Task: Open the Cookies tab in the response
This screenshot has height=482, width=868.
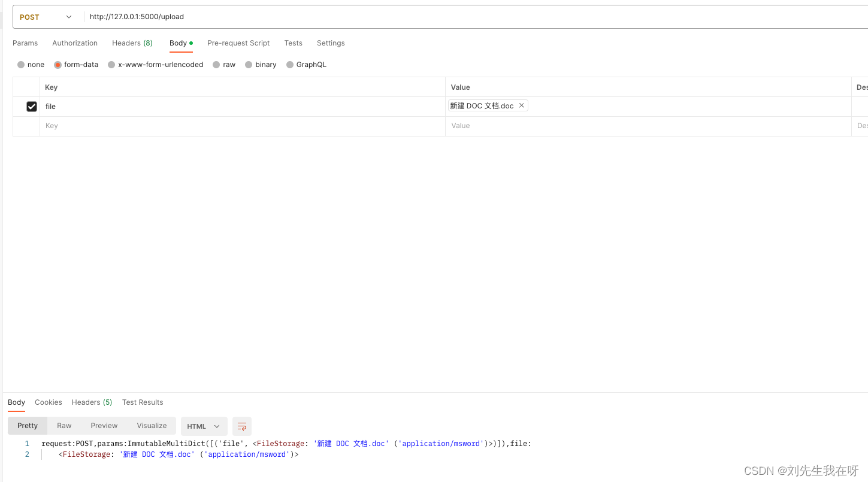Action: click(x=48, y=402)
